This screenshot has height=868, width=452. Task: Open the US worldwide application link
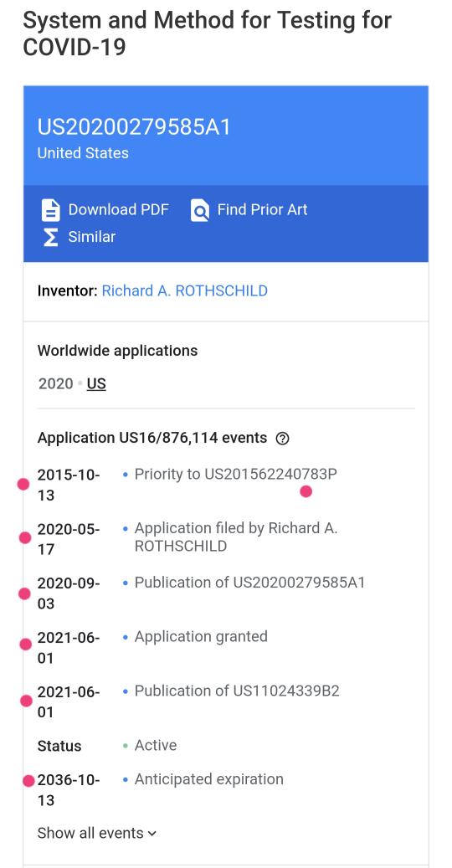tap(96, 383)
